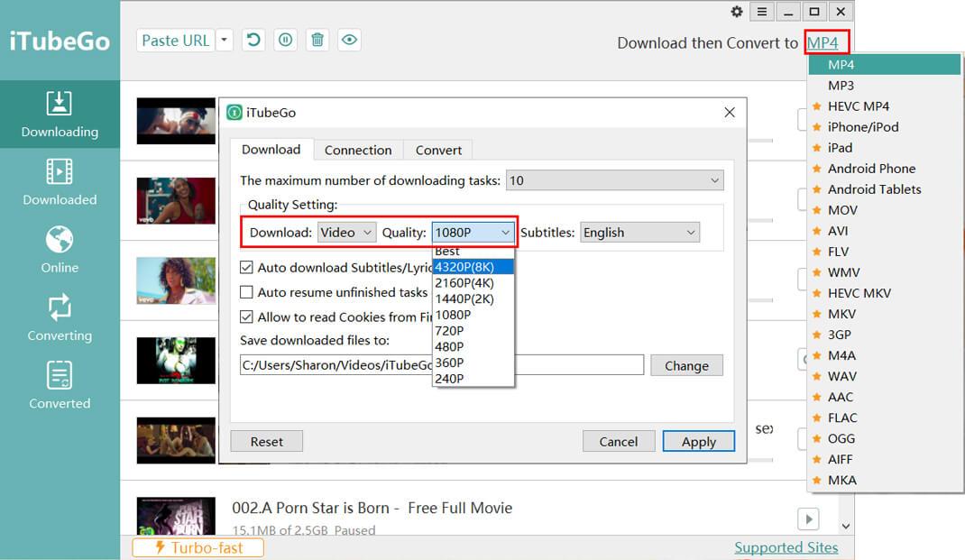The height and width of the screenshot is (560, 965).
Task: Resume the paused 002.A download with the play button
Action: click(x=809, y=519)
